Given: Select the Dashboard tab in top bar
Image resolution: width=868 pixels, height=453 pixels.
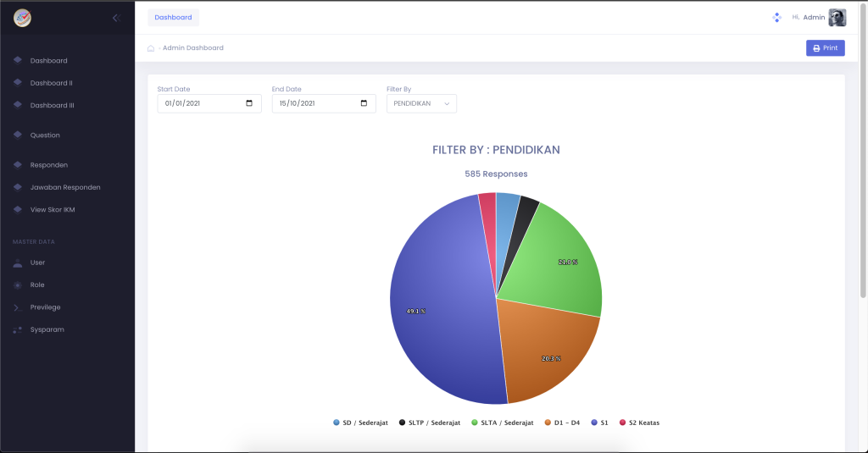Looking at the screenshot, I should [173, 17].
